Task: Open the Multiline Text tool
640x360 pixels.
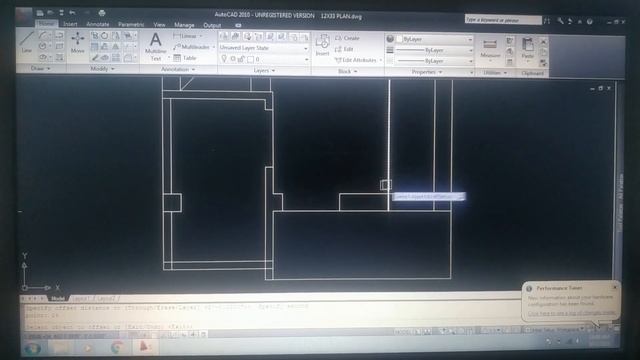Action: (156, 47)
